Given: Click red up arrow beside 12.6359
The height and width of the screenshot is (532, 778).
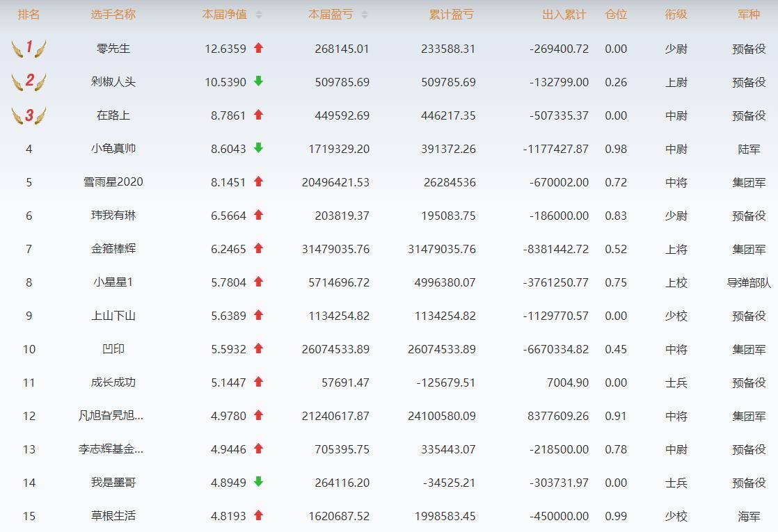Looking at the screenshot, I should tap(258, 48).
